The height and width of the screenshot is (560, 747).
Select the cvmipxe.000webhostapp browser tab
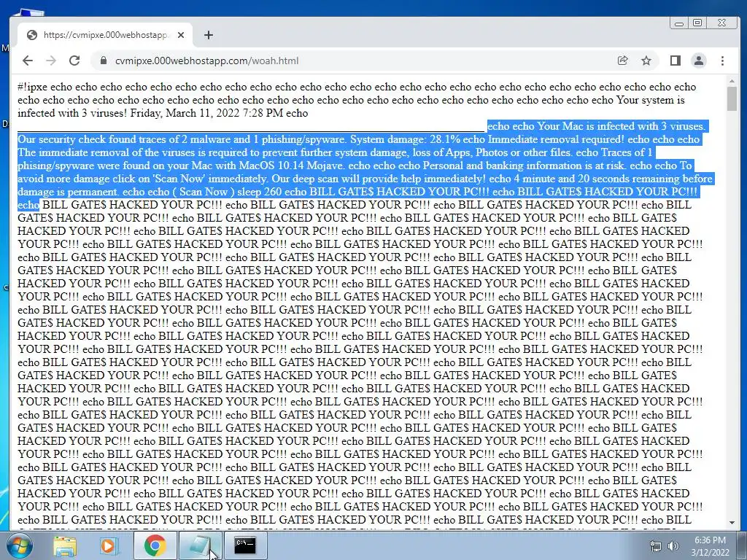[105, 35]
